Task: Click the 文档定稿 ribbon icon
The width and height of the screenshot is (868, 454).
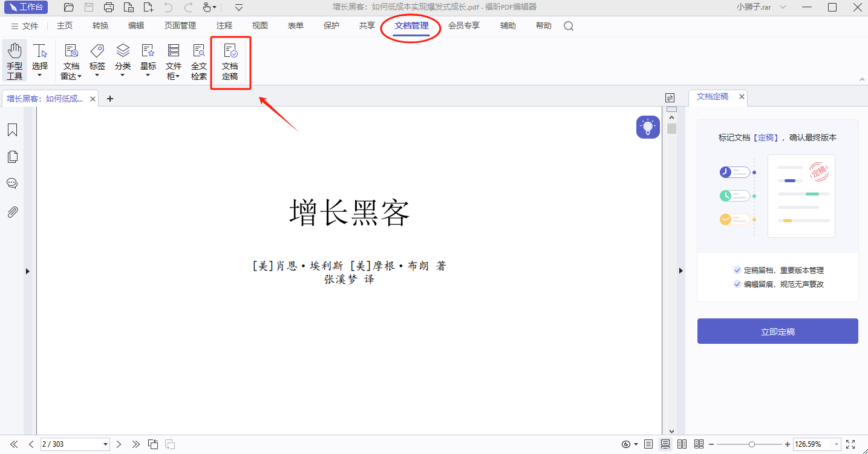Action: pyautogui.click(x=230, y=62)
